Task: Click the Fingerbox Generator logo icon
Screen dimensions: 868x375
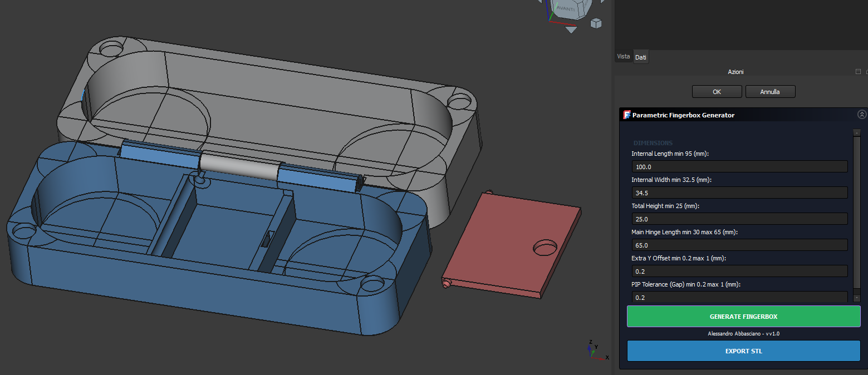Action: click(627, 115)
